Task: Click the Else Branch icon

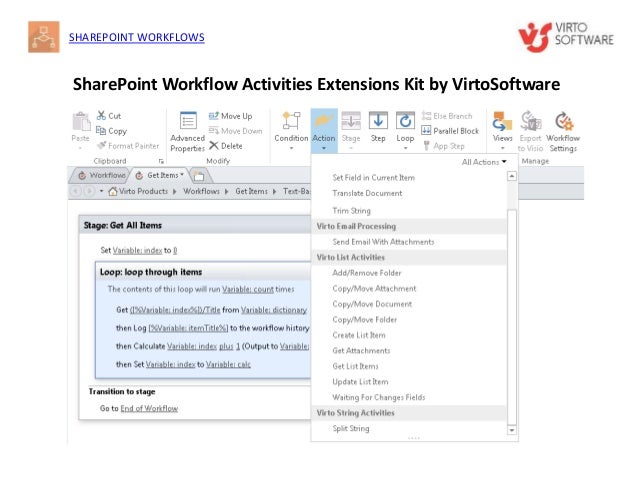Action: 426,116
